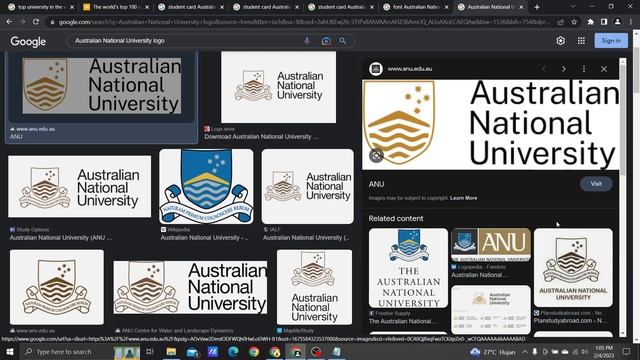Click the Sign in button

click(x=611, y=41)
